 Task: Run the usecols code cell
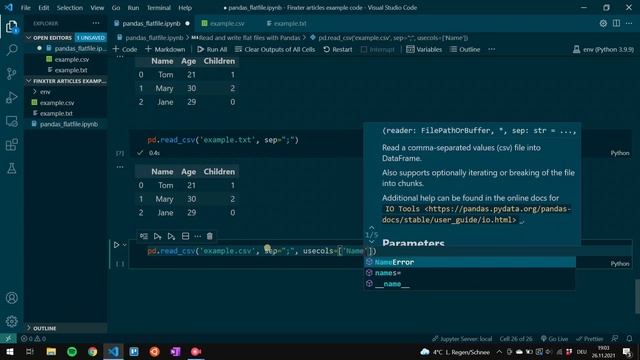[116, 245]
